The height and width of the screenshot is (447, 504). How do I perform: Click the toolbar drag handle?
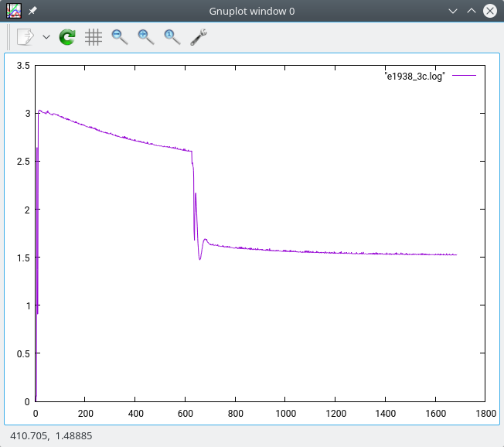pyautogui.click(x=9, y=37)
